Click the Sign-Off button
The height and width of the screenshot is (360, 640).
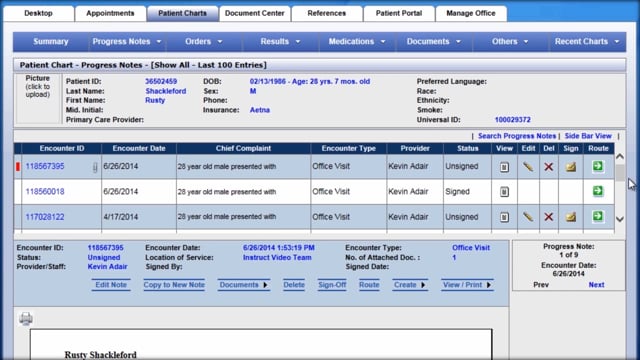332,285
